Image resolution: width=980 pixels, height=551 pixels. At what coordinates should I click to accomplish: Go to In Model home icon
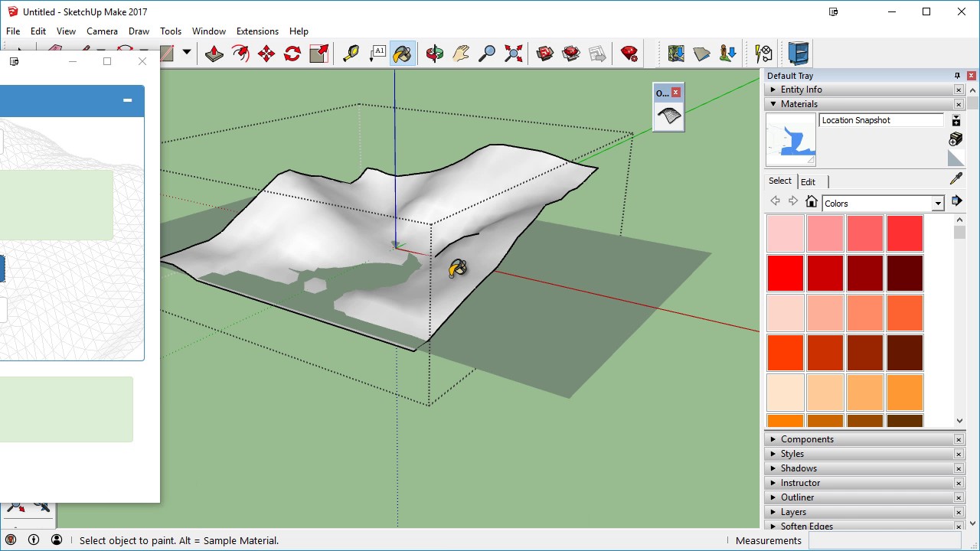812,202
